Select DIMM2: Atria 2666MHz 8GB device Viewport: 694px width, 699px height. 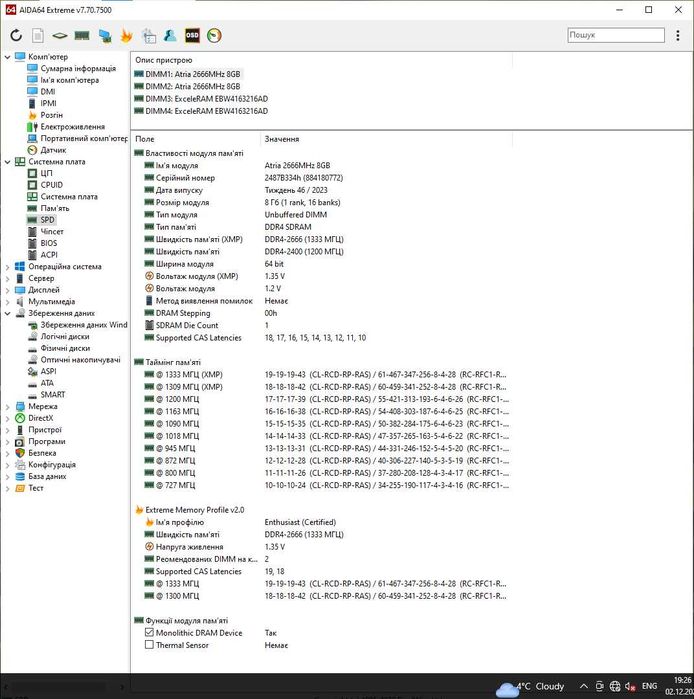click(x=193, y=86)
